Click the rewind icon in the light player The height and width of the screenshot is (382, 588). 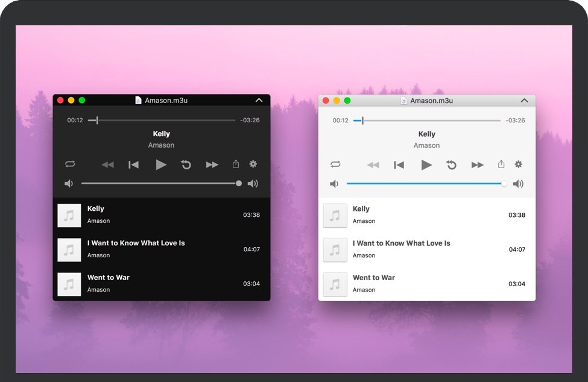pyautogui.click(x=373, y=164)
